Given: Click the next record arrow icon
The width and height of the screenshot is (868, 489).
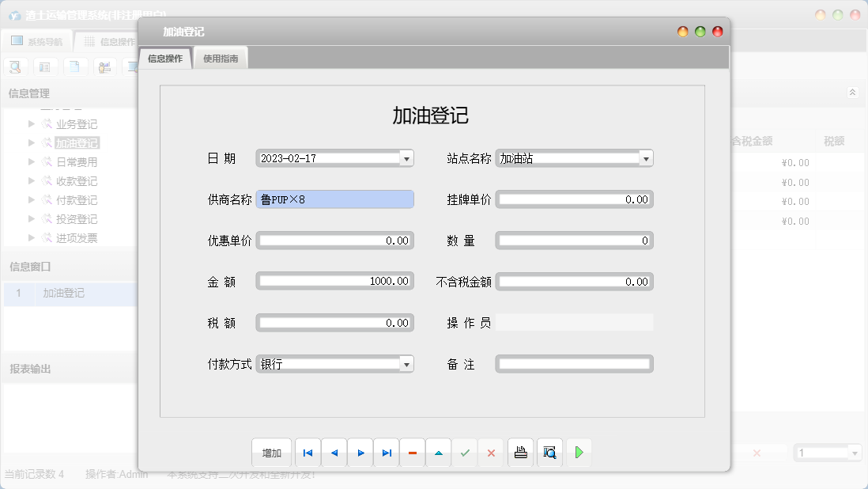Looking at the screenshot, I should (x=360, y=453).
